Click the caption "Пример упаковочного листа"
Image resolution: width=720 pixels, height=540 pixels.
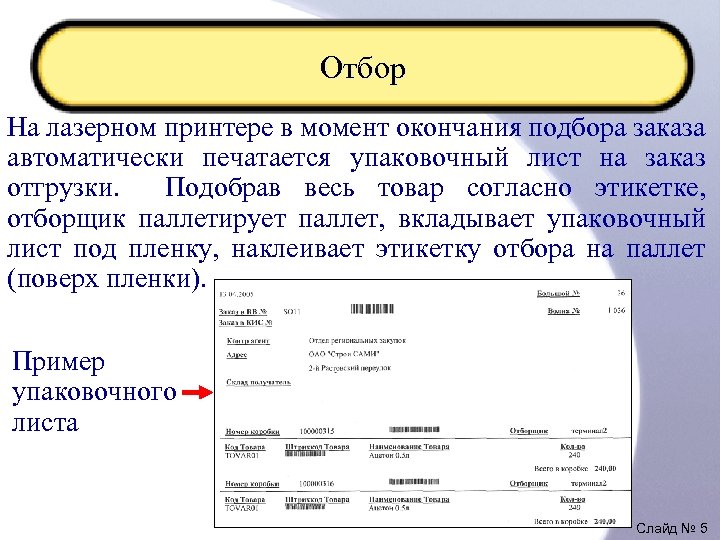coord(94,391)
